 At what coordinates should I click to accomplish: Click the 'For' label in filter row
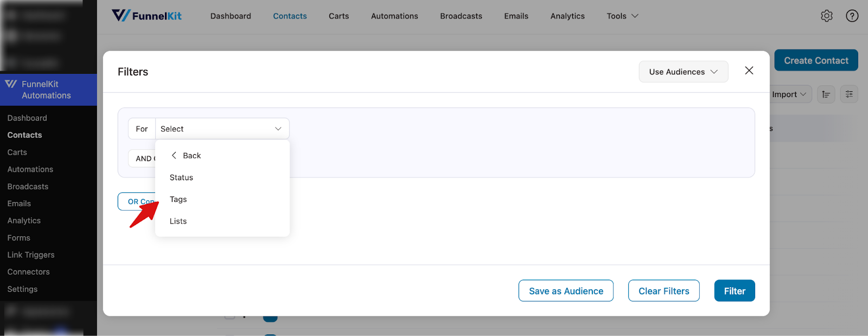[142, 129]
